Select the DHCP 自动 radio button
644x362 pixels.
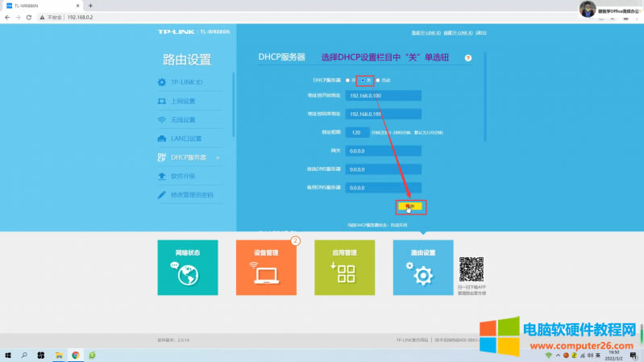(378, 80)
